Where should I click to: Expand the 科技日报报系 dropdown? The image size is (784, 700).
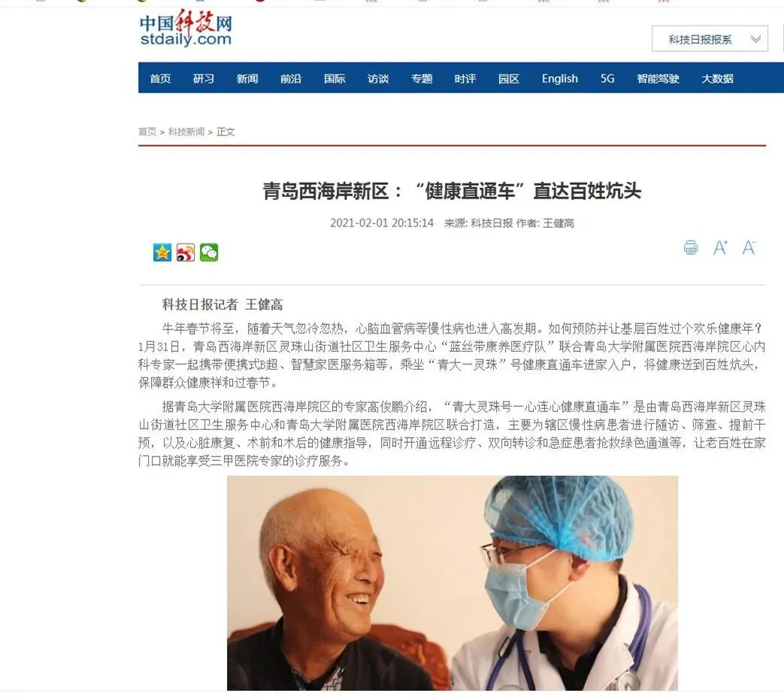point(710,39)
